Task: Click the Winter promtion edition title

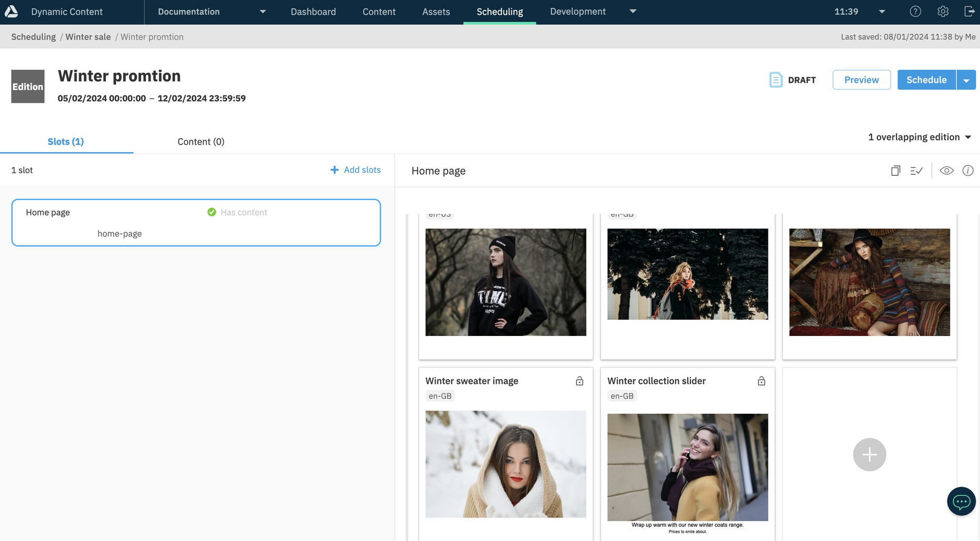Action: (119, 76)
